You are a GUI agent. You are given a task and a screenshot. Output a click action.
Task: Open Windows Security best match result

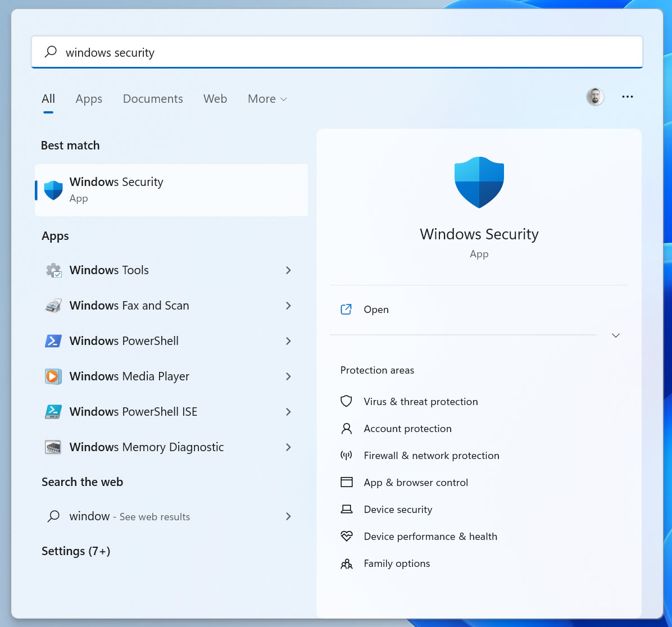171,190
